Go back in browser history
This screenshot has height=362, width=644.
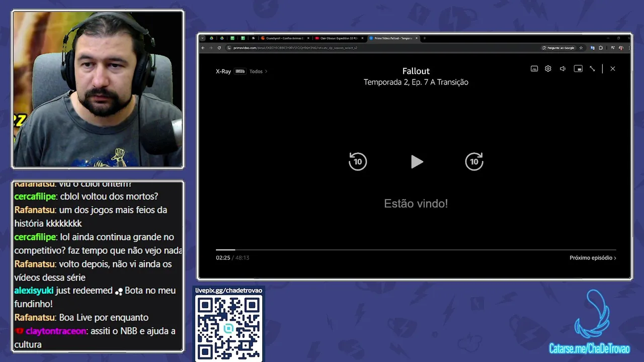(203, 48)
